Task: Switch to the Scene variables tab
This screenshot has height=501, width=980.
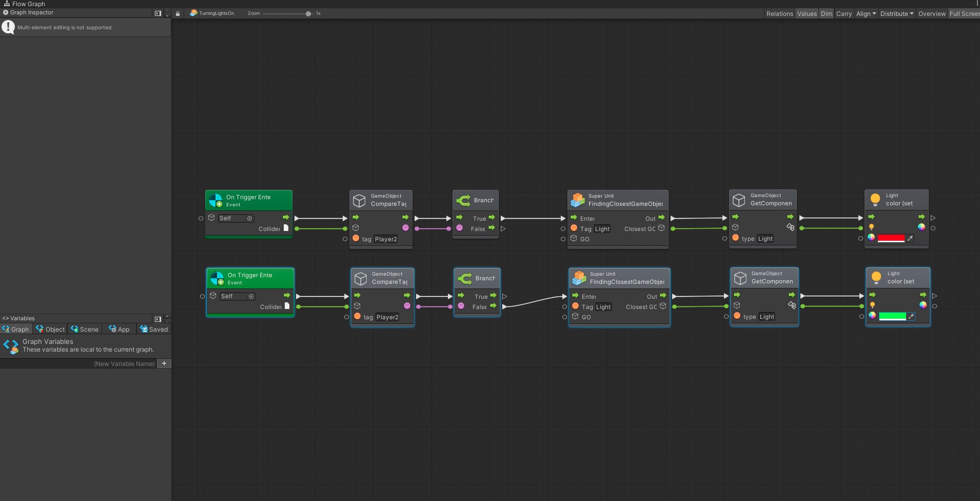Action: tap(85, 329)
